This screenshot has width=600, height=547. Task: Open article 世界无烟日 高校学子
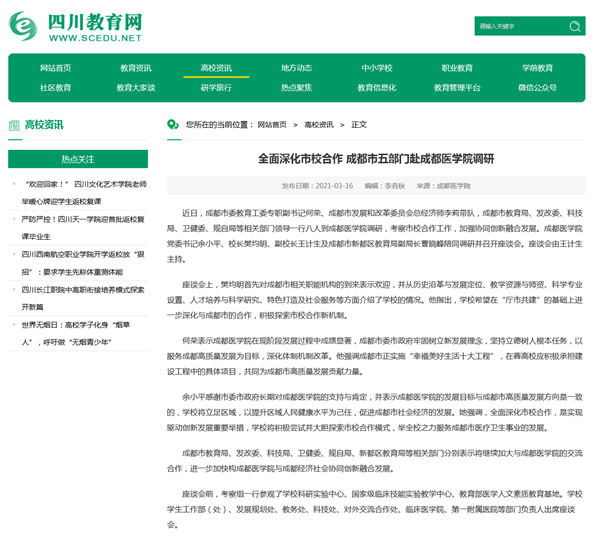click(x=76, y=333)
